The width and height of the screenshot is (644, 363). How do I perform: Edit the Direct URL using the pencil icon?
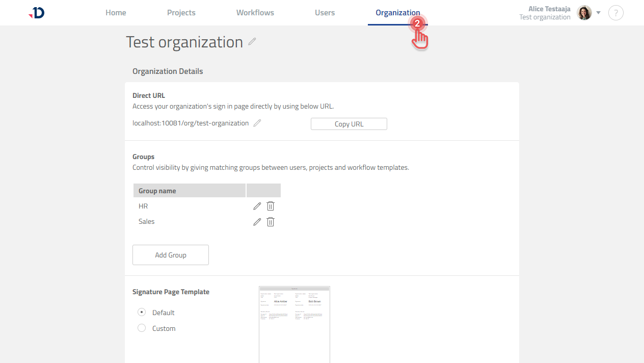click(257, 123)
